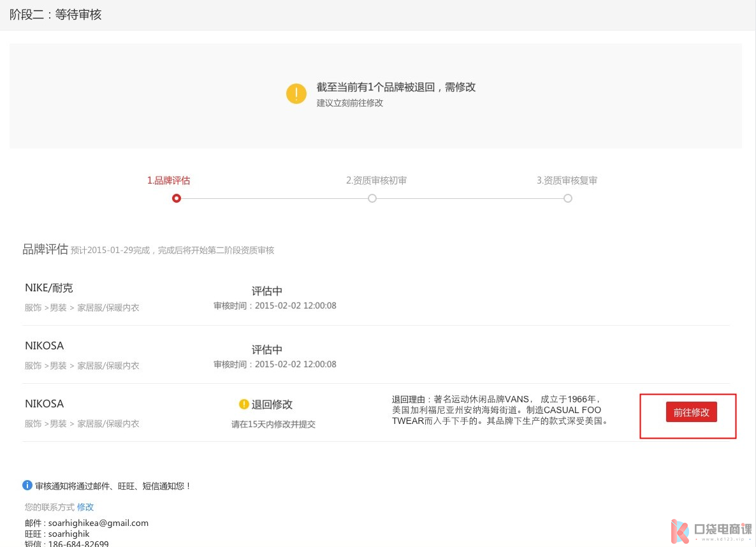
Task: Click the 旺旺 username soarhighik
Action: click(x=68, y=534)
